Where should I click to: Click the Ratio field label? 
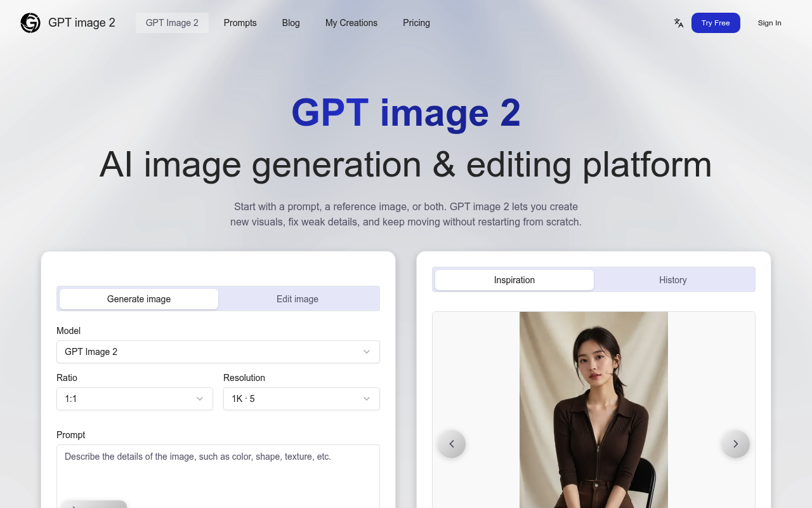point(67,378)
